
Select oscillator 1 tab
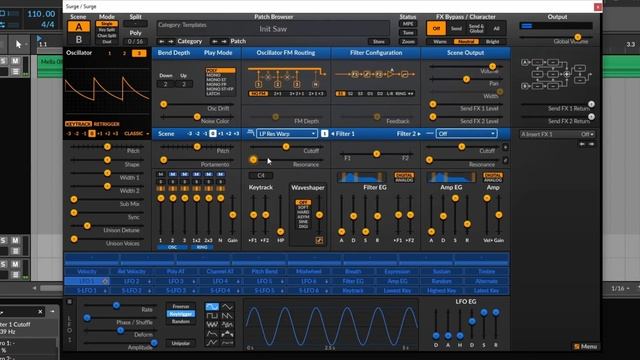tap(109, 53)
